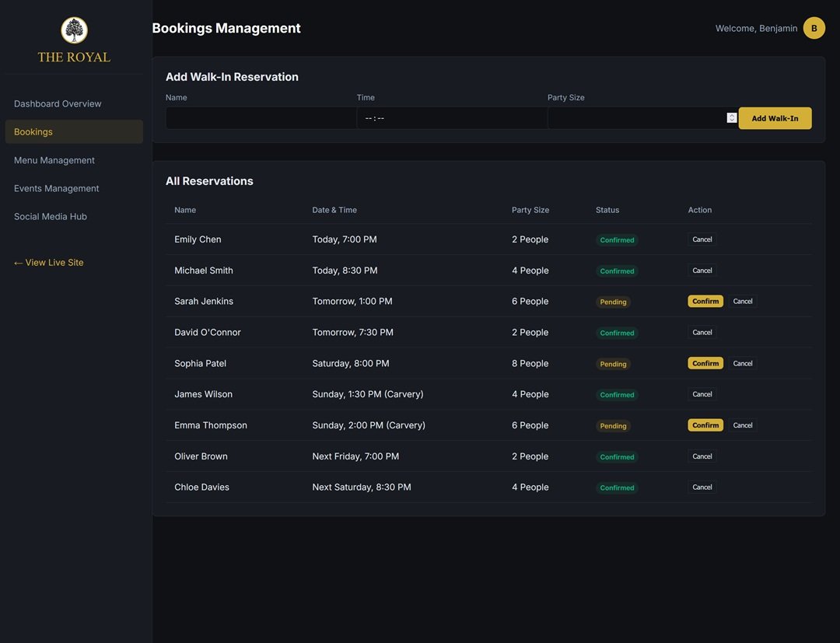
Task: Select the name James Wilson
Action: 203,394
